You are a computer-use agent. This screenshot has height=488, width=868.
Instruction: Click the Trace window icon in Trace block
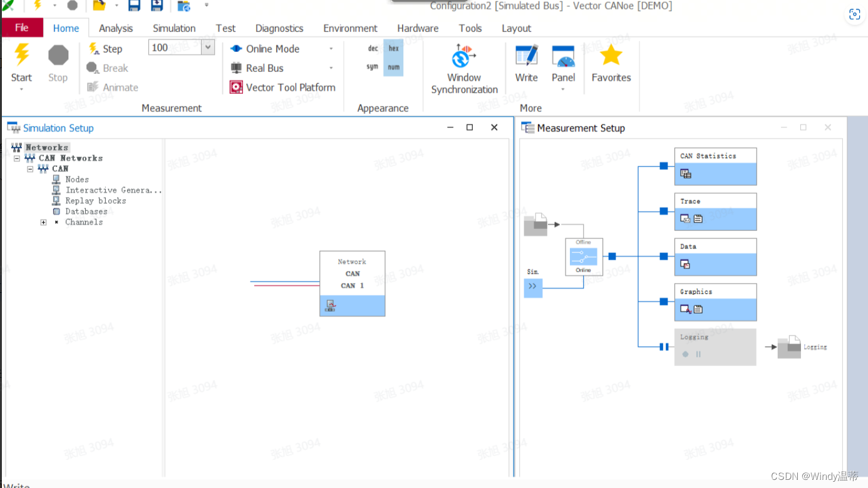pyautogui.click(x=685, y=219)
